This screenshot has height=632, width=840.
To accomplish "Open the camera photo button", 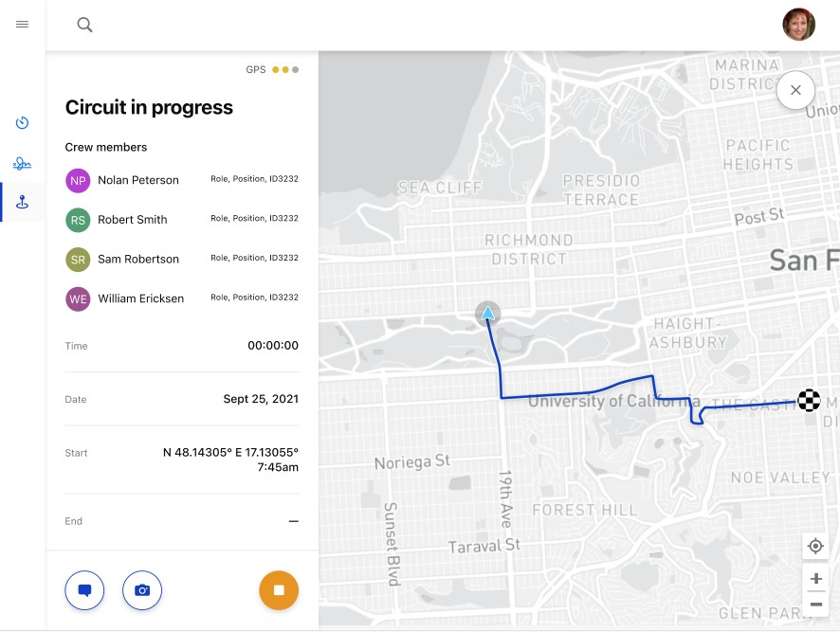I will pyautogui.click(x=142, y=590).
